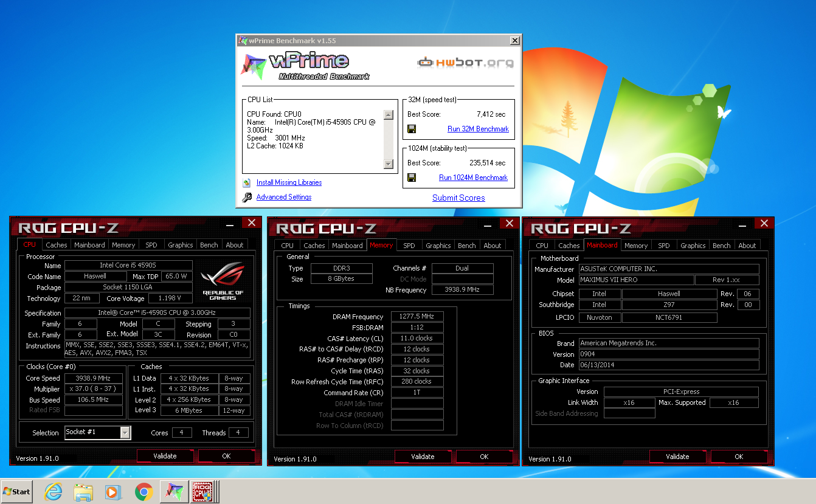816x504 pixels.
Task: Click the wPrime title bar icon
Action: click(x=243, y=41)
